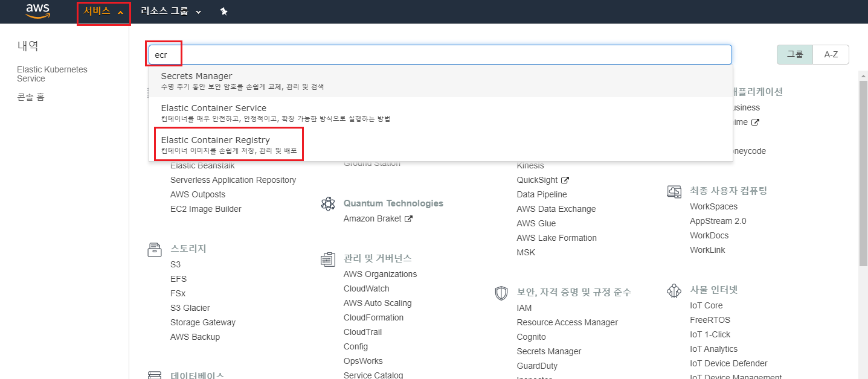This screenshot has height=379, width=868.
Task: Click the pin shortcut icon in navbar
Action: point(223,11)
